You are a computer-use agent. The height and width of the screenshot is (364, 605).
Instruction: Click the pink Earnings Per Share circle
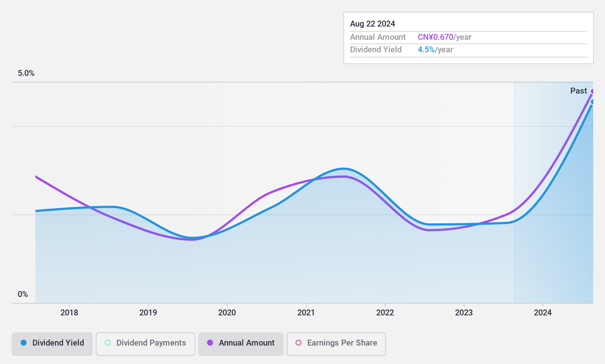click(x=298, y=343)
